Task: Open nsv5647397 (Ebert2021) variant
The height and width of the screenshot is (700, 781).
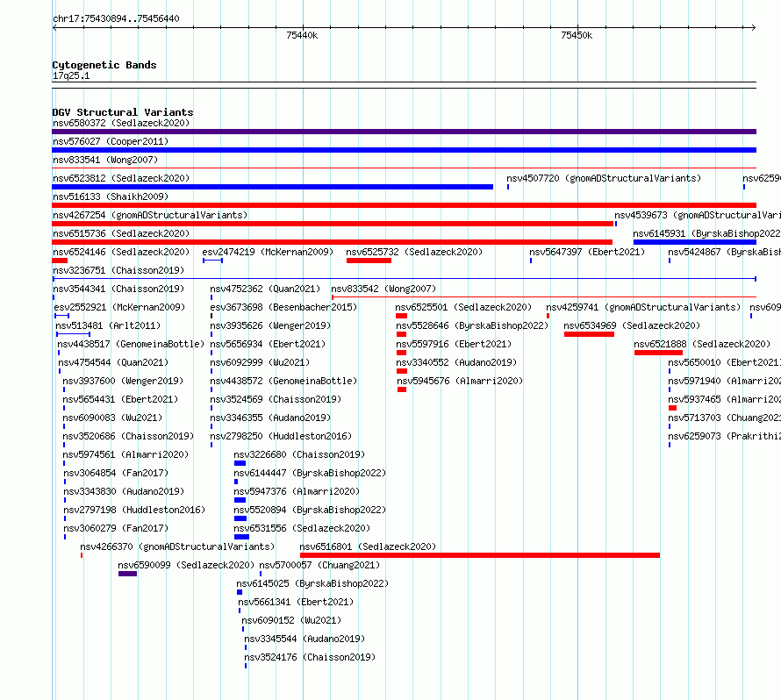Action: (x=587, y=252)
